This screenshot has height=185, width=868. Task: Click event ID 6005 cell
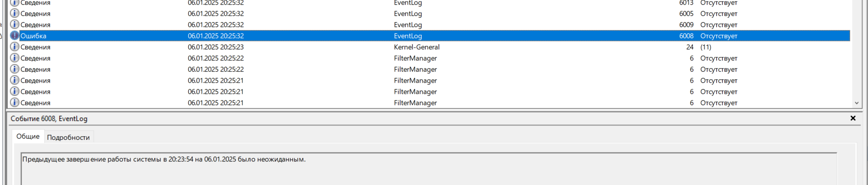(686, 14)
